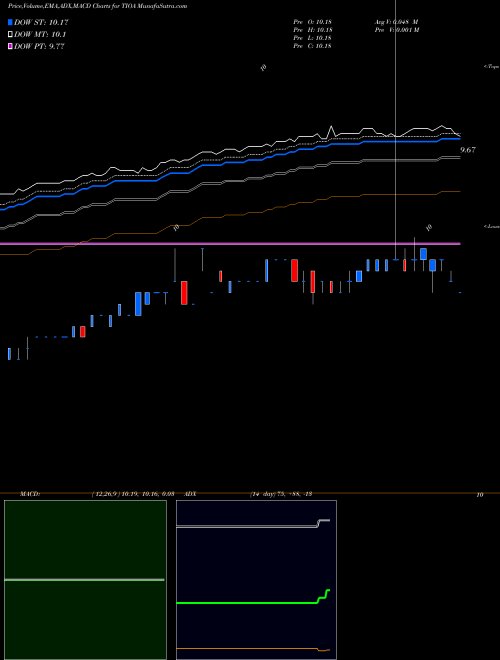Click the 'MACD:' panel heading
This screenshot has width=500, height=660.
click(x=30, y=494)
